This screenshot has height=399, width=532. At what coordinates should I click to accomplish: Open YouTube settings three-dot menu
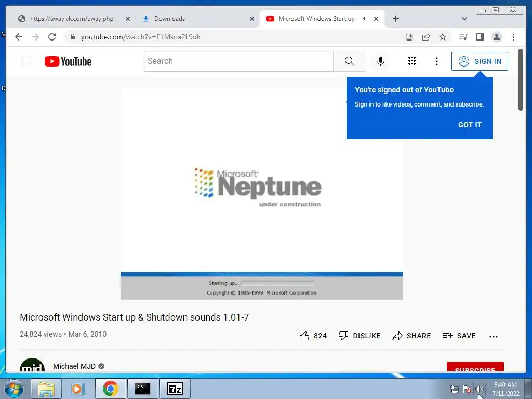pyautogui.click(x=436, y=61)
